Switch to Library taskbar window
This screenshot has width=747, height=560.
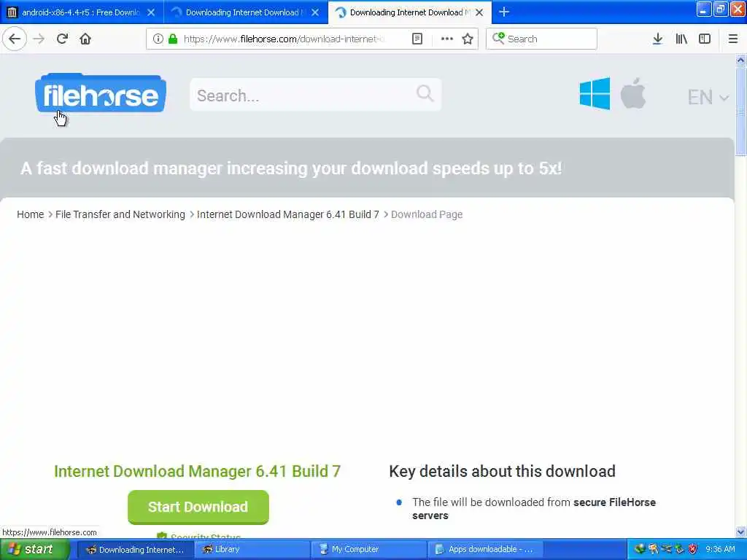click(252, 550)
